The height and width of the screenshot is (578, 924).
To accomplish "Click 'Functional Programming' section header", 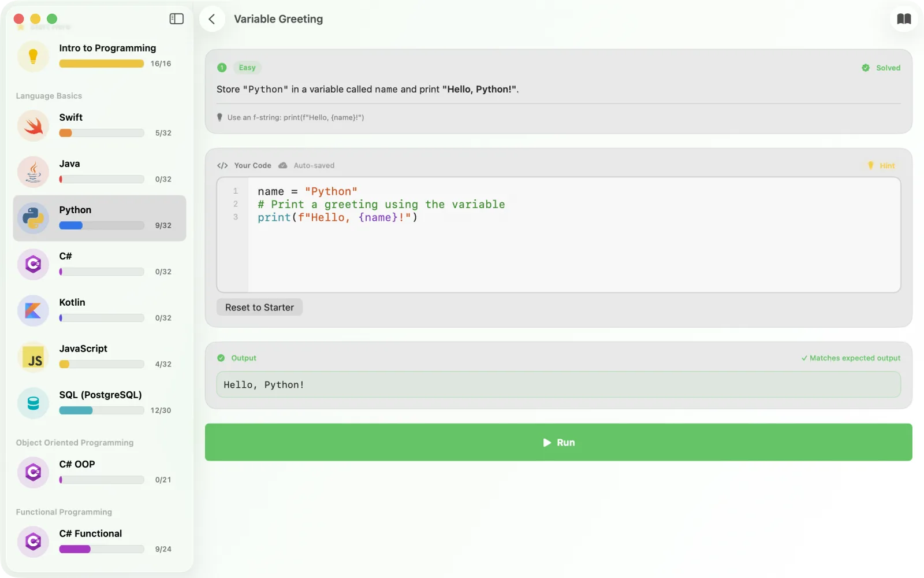I will (x=64, y=512).
